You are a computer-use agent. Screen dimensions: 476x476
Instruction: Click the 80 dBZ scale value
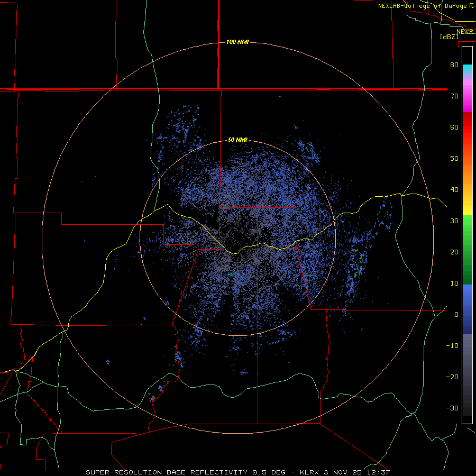[454, 65]
